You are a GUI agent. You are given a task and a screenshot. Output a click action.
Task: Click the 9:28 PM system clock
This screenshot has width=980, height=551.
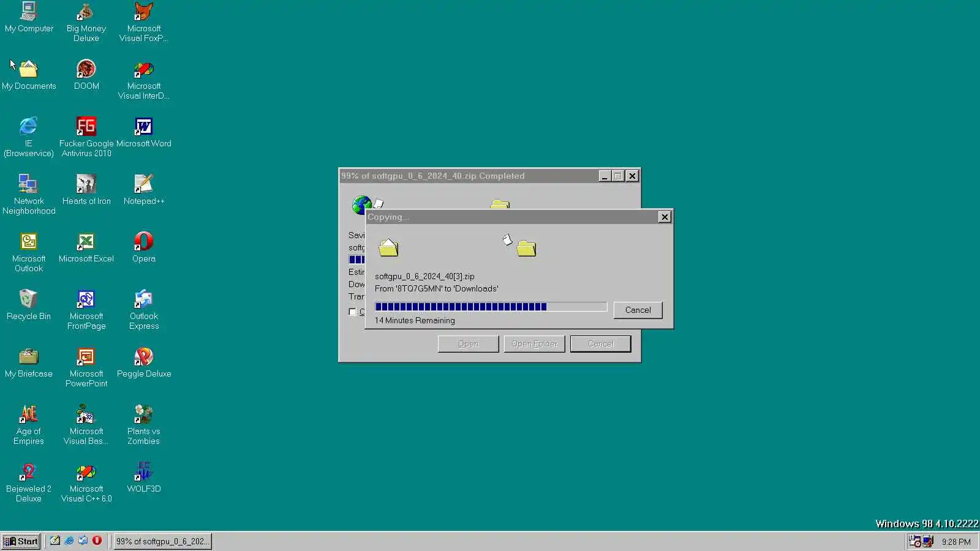click(x=956, y=542)
